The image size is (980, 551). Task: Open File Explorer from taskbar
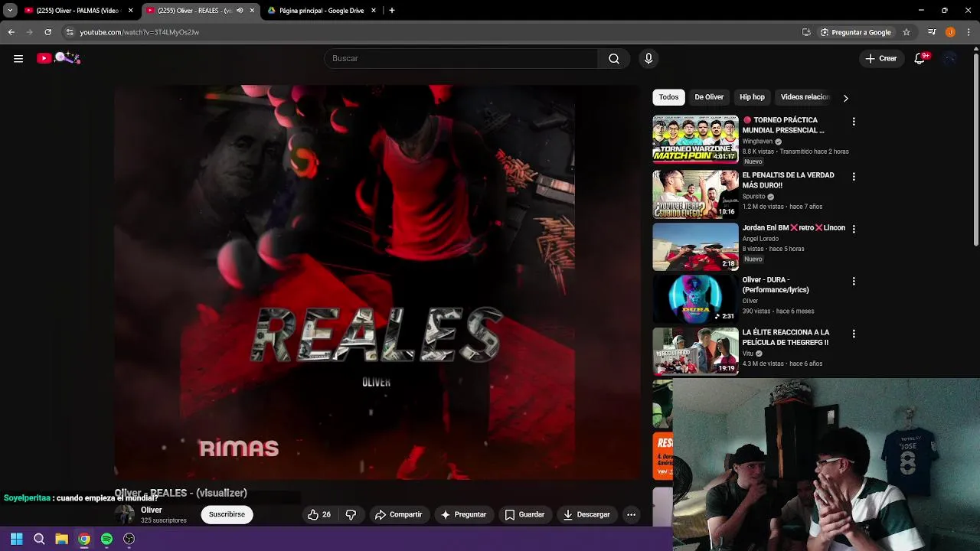click(x=61, y=539)
